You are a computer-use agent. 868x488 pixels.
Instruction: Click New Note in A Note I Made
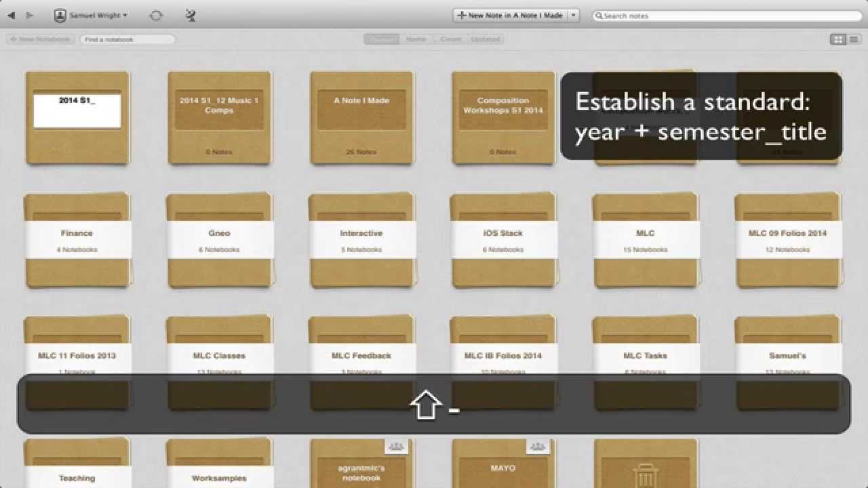509,15
